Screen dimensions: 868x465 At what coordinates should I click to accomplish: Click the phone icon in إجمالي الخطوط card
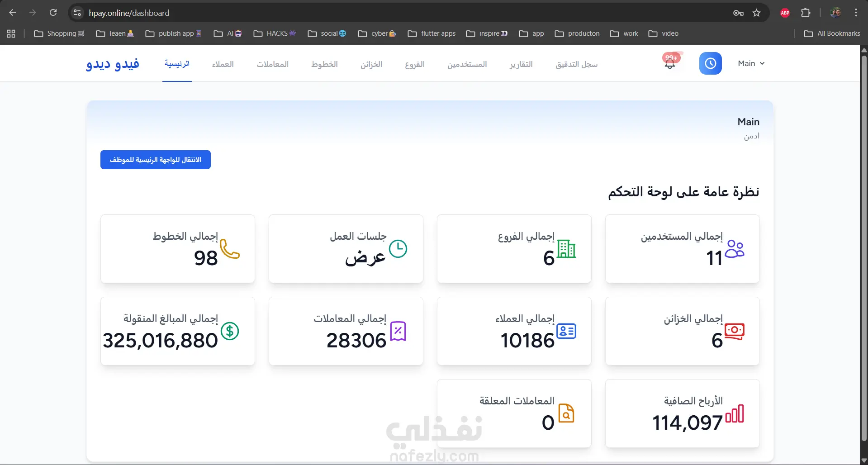230,249
